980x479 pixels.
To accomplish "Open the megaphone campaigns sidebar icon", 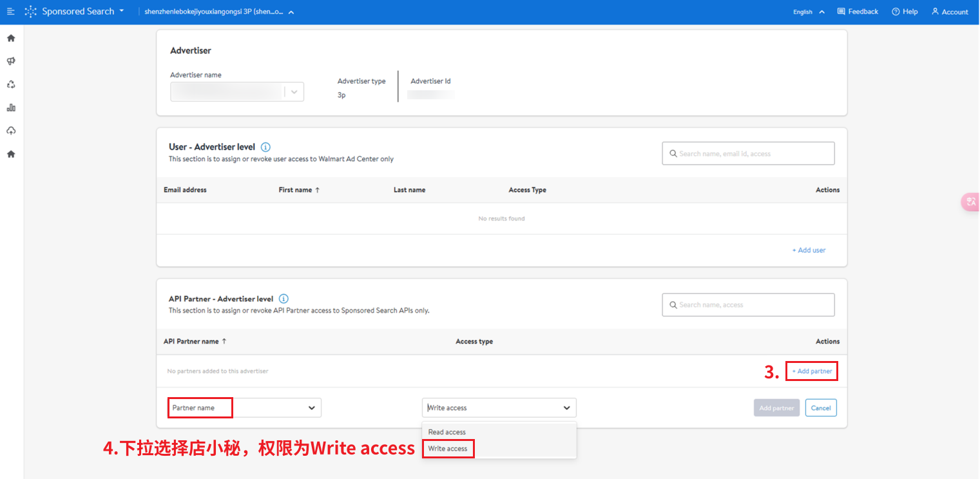I will point(11,61).
